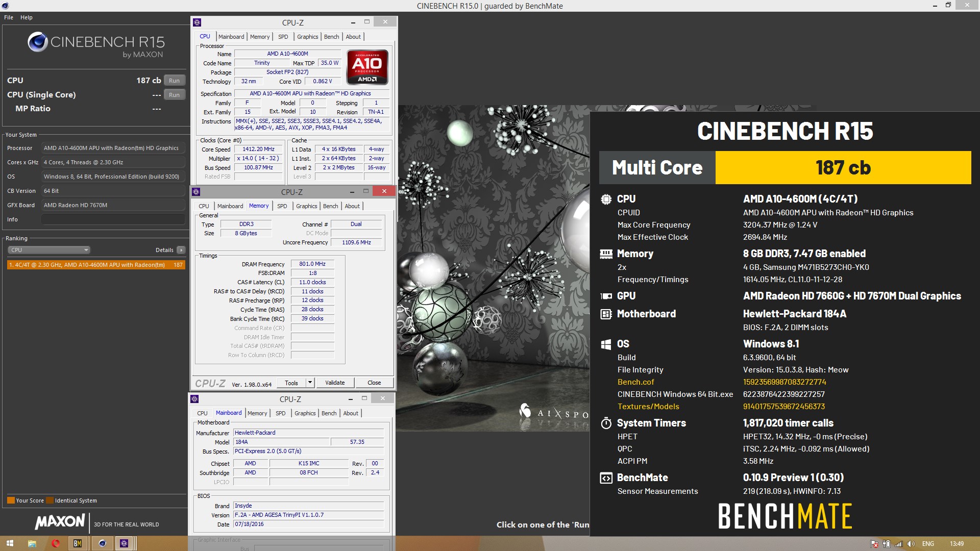Click the PCI-Express 2.0 bus specs field
The image size is (980, 551).
(x=309, y=451)
